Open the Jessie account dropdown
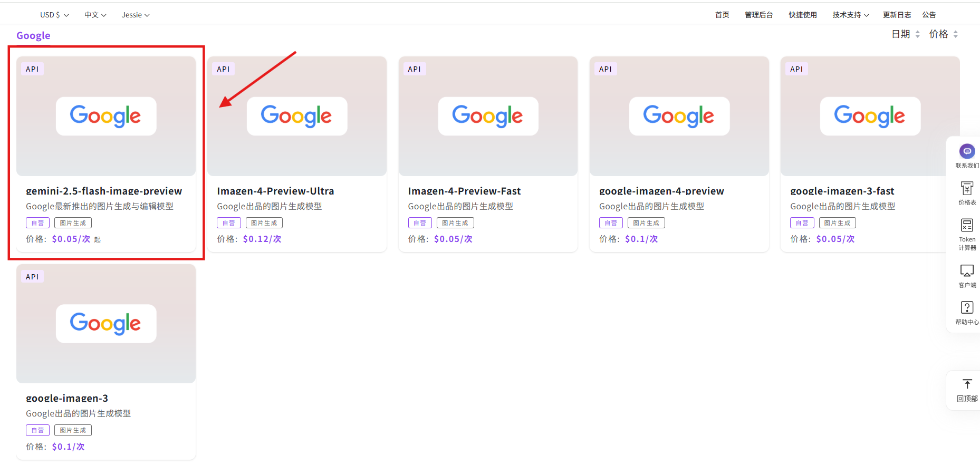Screen dimensions: 980x465 coord(136,15)
